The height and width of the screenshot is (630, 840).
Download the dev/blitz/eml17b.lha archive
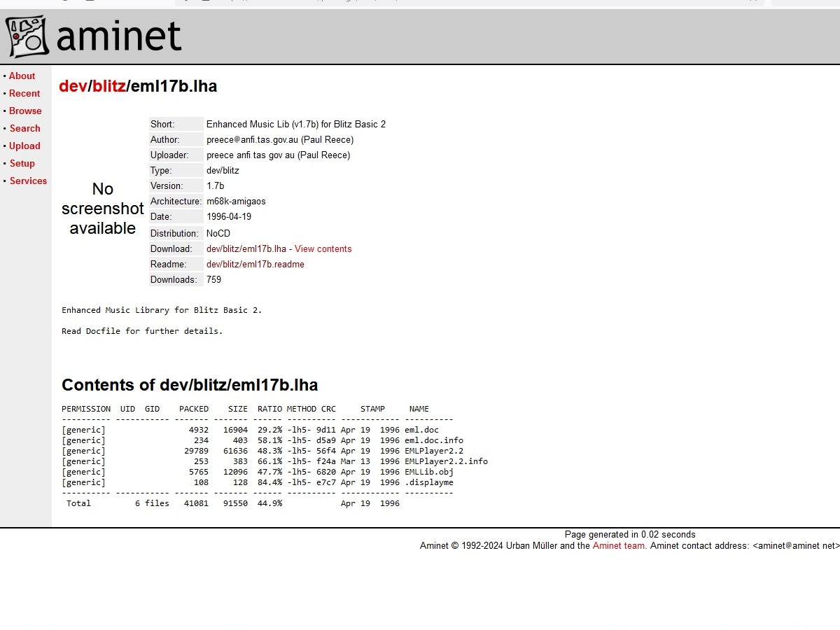[x=246, y=248]
